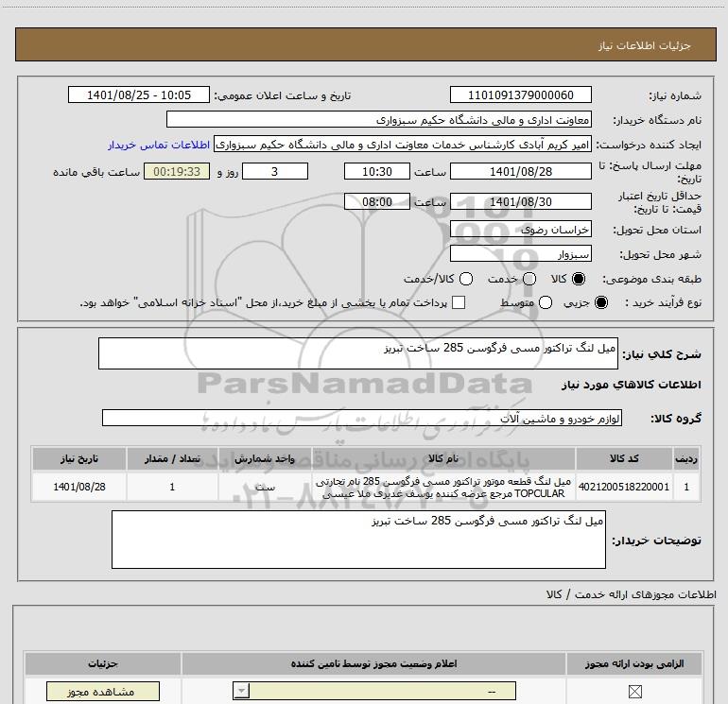This screenshot has height=704, width=728.
Task: Click the days remaining field showing 3
Action: (275, 172)
